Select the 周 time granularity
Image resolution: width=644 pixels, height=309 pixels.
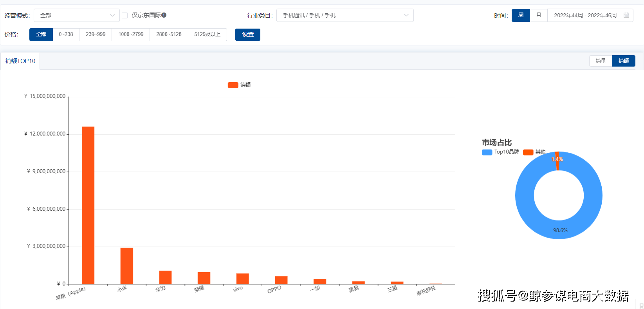coord(521,15)
